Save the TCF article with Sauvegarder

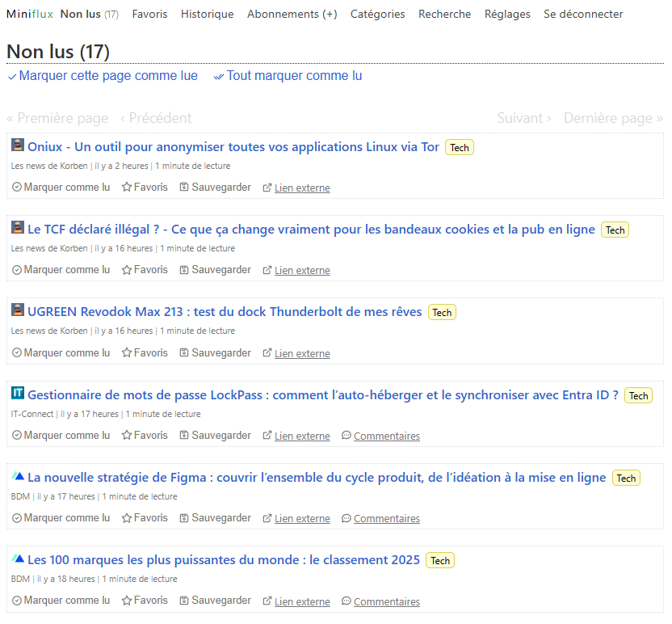[215, 270]
